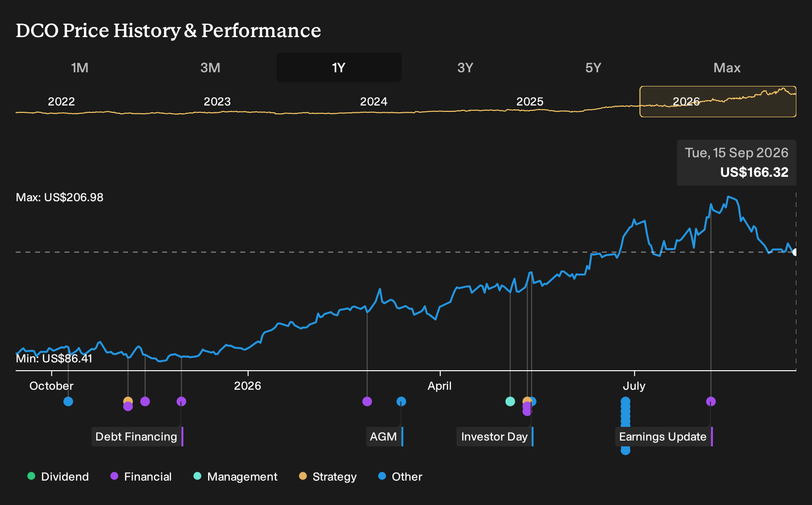Select the 3M time range tab

210,67
